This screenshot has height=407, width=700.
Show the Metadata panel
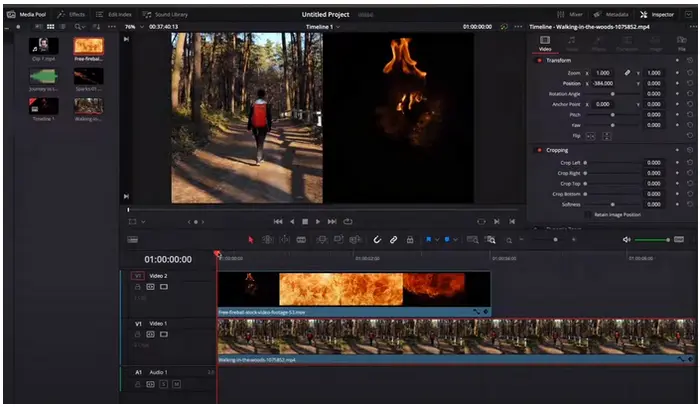611,14
